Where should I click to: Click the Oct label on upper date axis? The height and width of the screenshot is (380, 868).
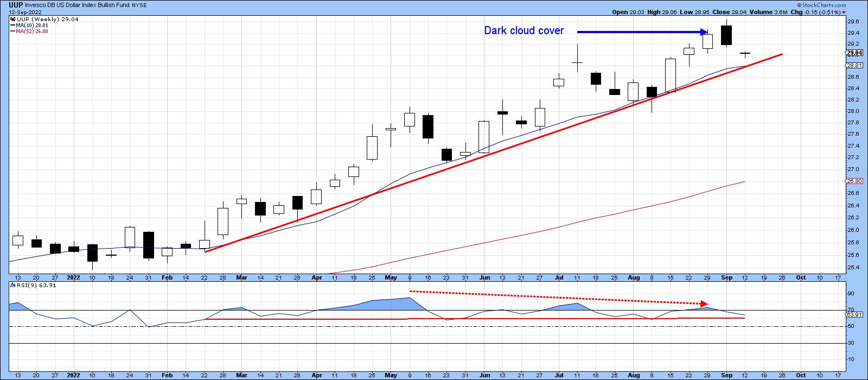tap(801, 277)
